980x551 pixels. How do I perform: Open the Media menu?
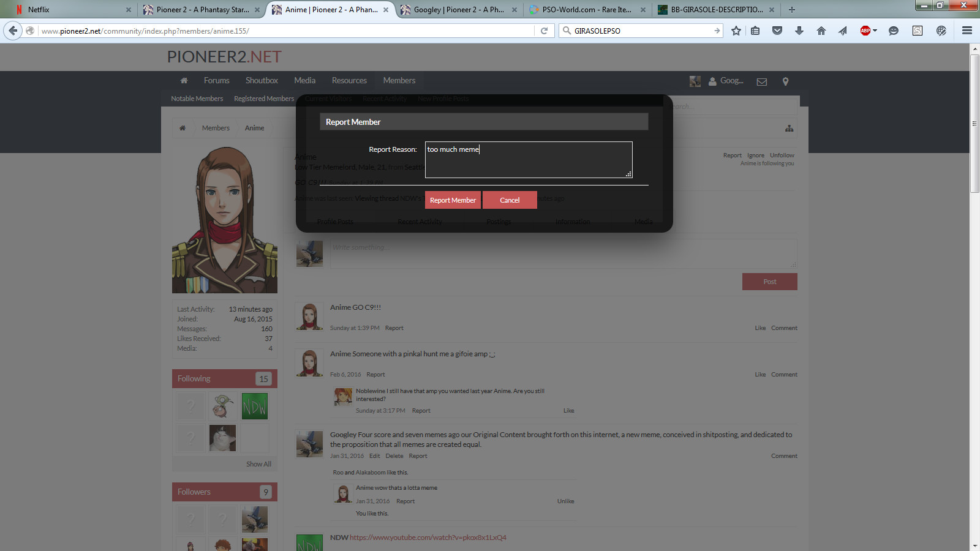pos(304,81)
